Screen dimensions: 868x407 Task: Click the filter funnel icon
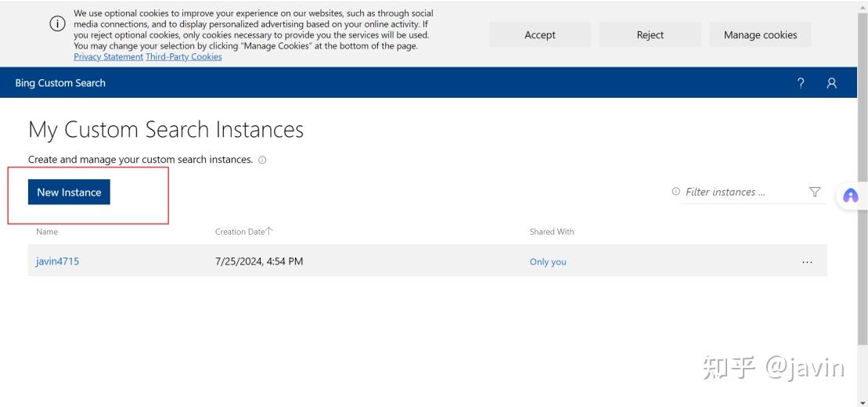(x=815, y=192)
